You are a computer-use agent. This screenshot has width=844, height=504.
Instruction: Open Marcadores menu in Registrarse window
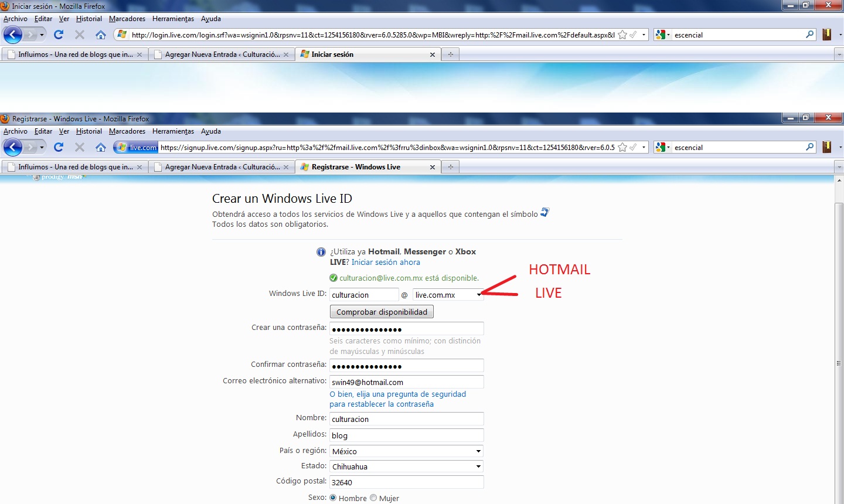[127, 131]
